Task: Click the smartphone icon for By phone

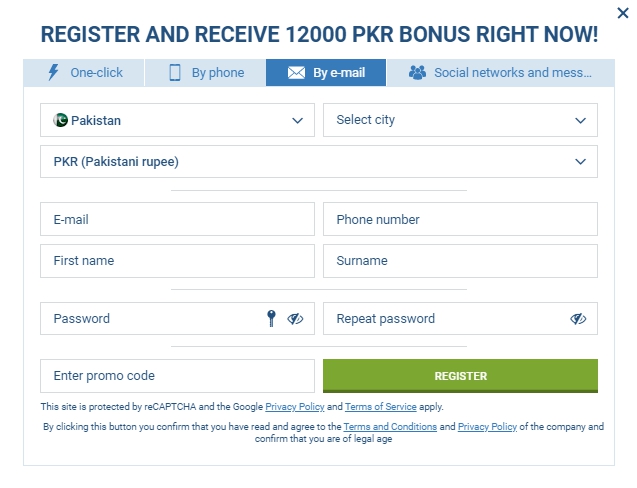Action: pyautogui.click(x=175, y=73)
